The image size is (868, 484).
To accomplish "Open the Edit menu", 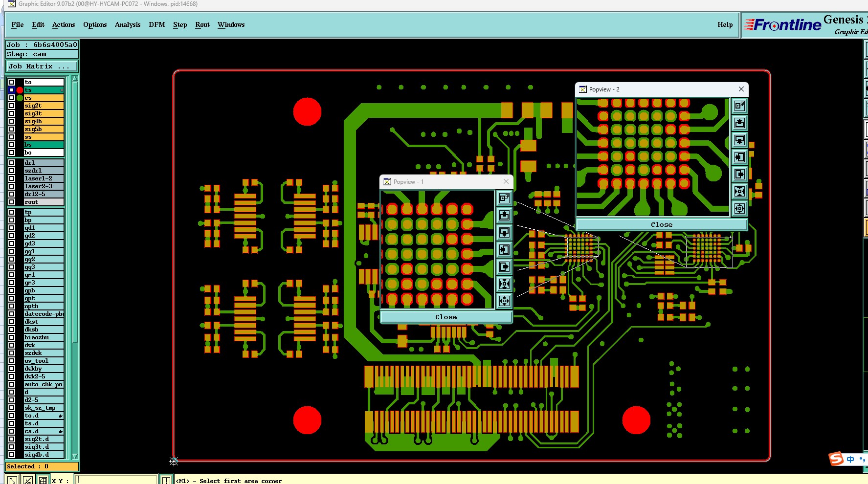I will 38,24.
